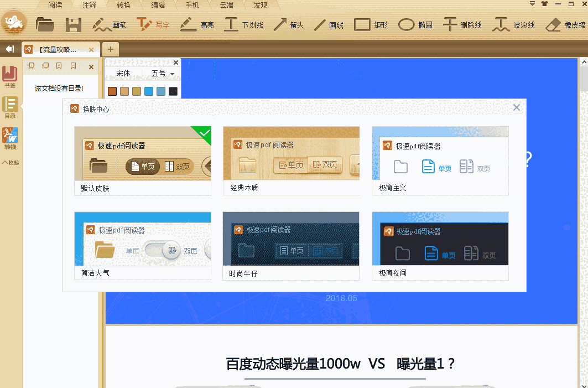Select the 矩形 rectangle tool
The width and height of the screenshot is (588, 388).
[x=370, y=24]
